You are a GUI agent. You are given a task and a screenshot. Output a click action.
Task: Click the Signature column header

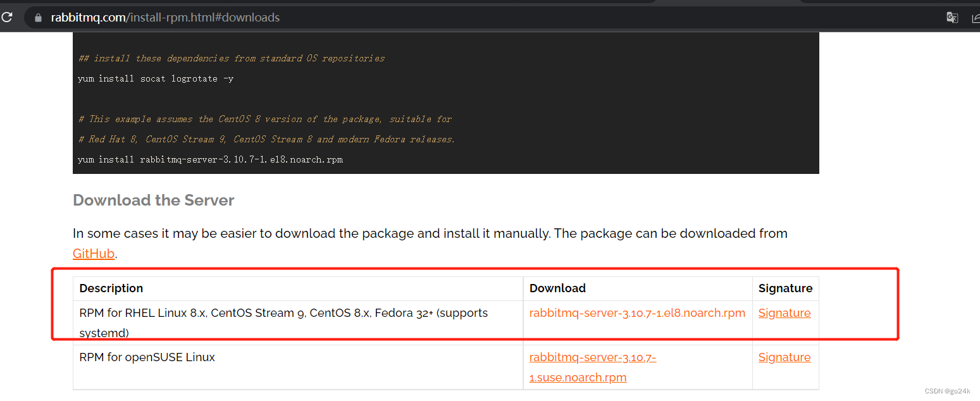coord(786,288)
